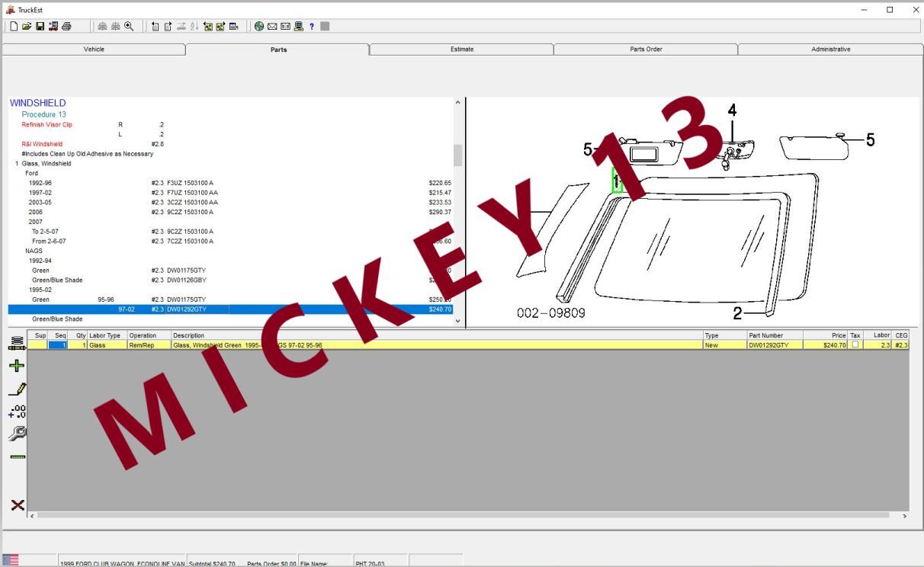Click the 'Description' column header
This screenshot has height=567, width=924.
pos(437,335)
